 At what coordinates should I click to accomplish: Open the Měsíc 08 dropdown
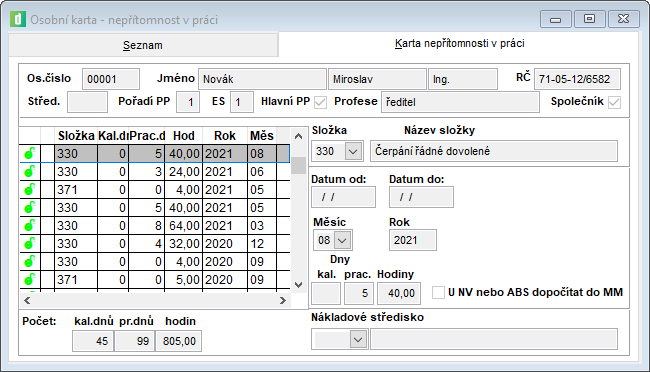click(x=342, y=240)
